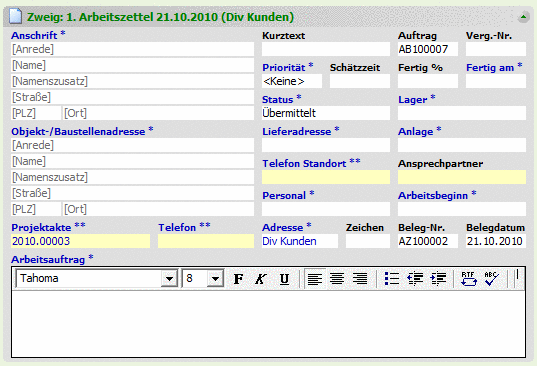Click the RTF conversion icon

(469, 279)
